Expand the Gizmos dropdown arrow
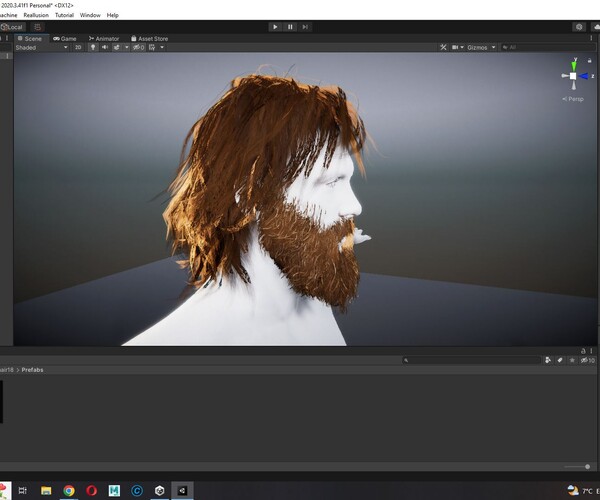 coord(494,47)
